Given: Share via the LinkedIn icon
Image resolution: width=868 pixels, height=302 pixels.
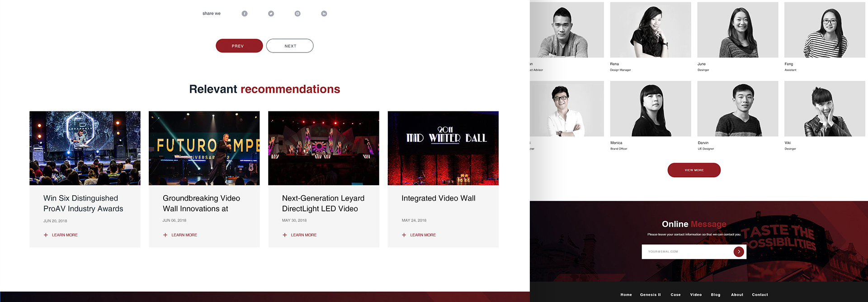Looking at the screenshot, I should [x=324, y=14].
